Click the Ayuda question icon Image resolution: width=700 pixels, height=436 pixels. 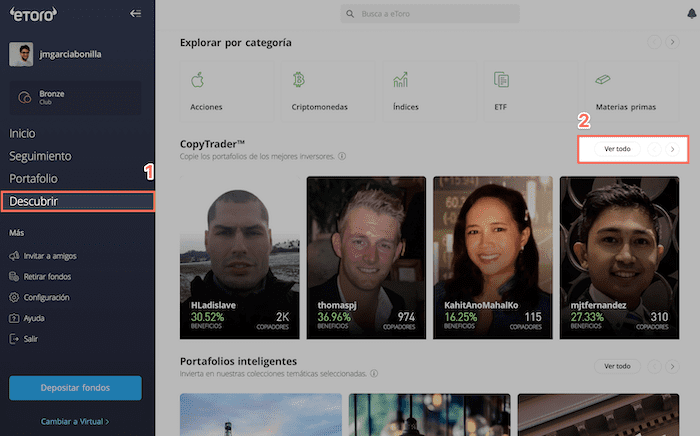point(14,318)
